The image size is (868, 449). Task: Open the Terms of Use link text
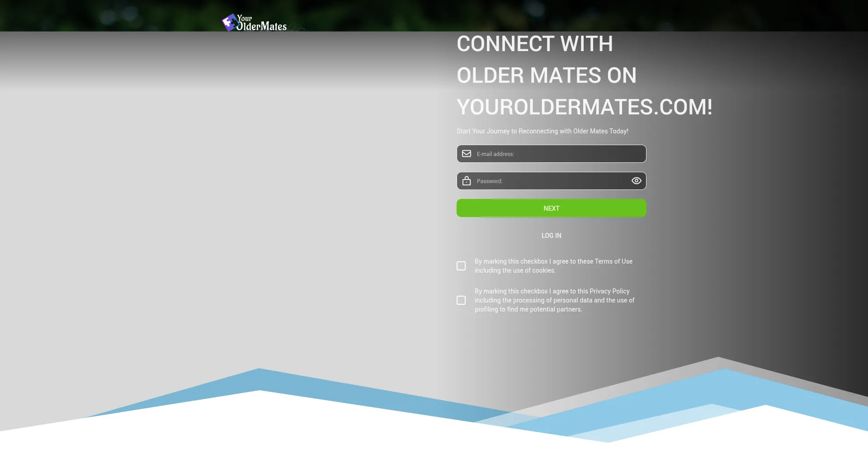click(x=613, y=261)
